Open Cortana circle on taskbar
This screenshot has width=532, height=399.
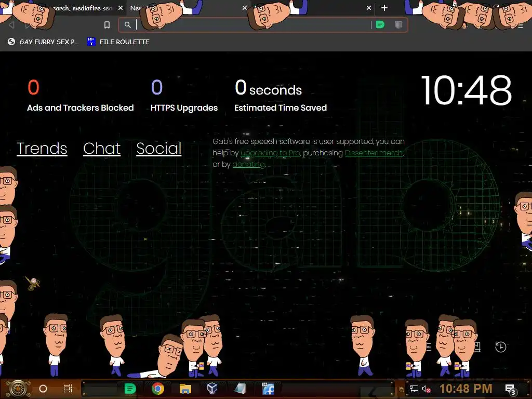tap(43, 389)
